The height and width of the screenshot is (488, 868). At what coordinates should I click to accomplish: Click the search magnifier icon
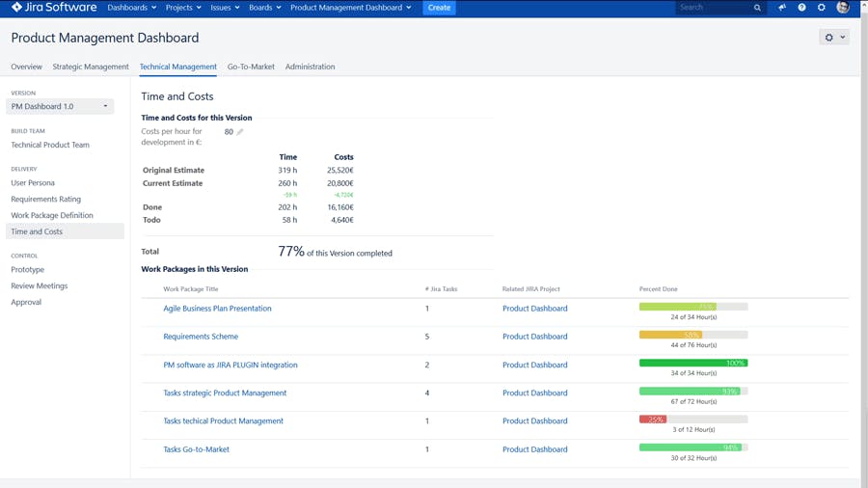tap(757, 8)
